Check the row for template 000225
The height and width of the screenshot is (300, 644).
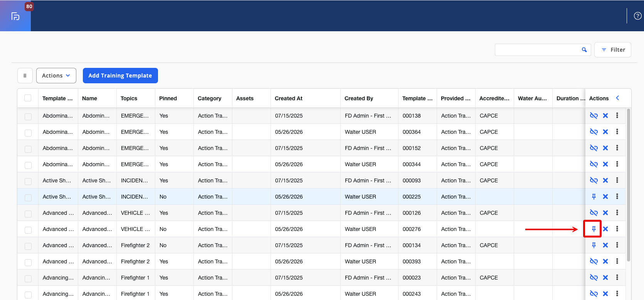(x=28, y=197)
